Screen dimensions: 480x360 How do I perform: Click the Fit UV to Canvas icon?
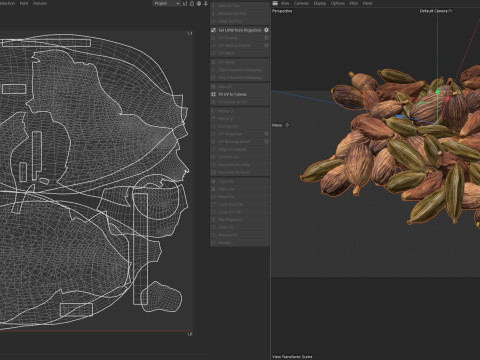[214, 94]
